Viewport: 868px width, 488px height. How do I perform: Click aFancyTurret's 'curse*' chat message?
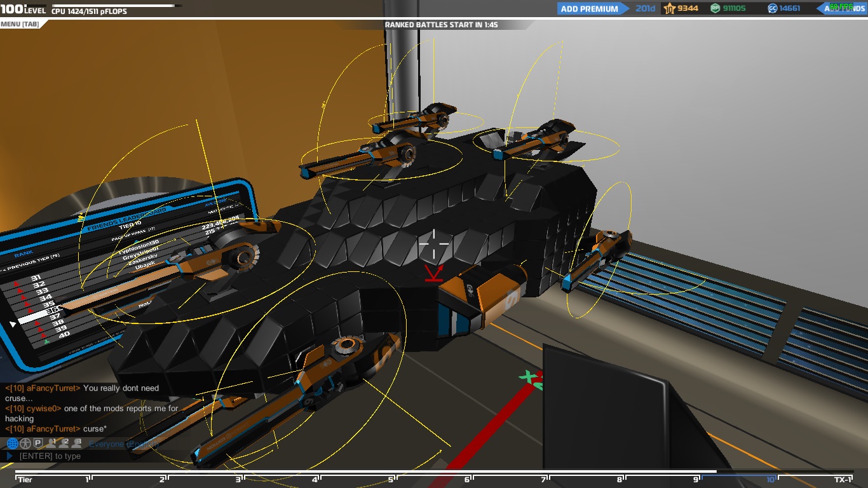point(56,429)
